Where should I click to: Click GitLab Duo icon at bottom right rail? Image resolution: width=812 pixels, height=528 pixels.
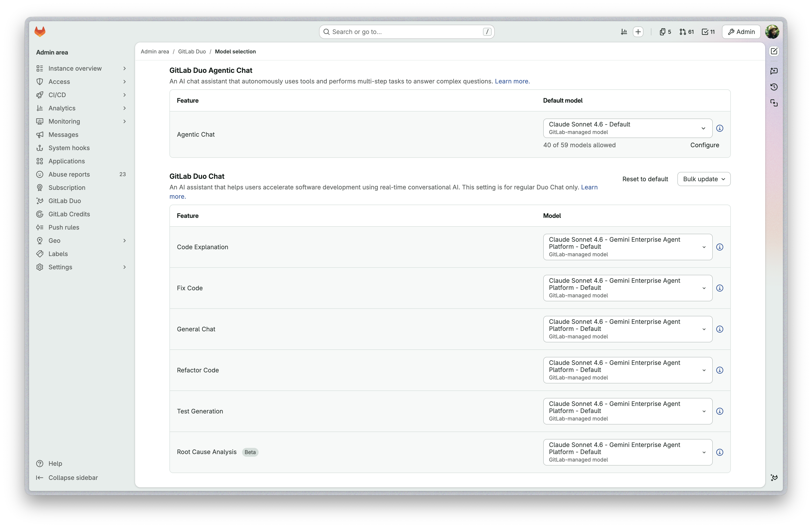click(x=774, y=477)
